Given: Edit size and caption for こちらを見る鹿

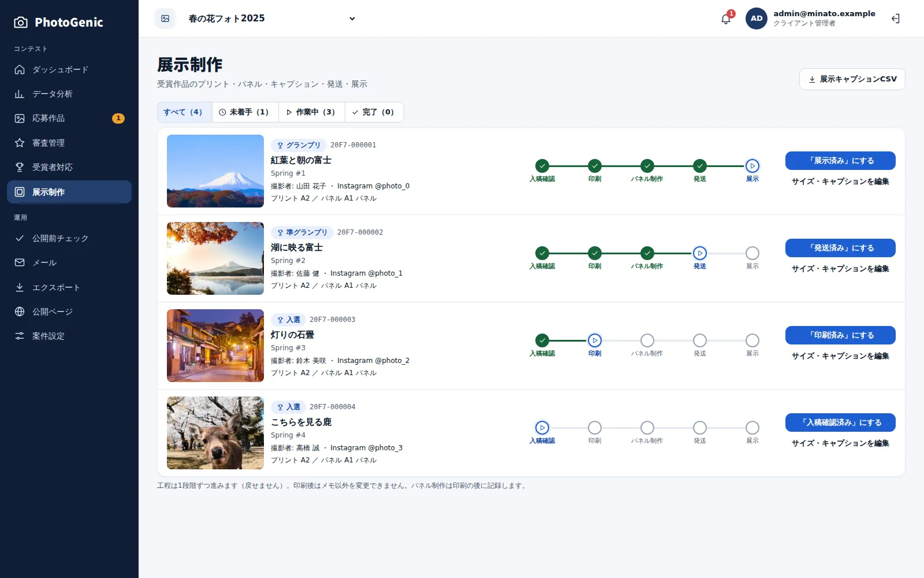Looking at the screenshot, I should click(840, 443).
